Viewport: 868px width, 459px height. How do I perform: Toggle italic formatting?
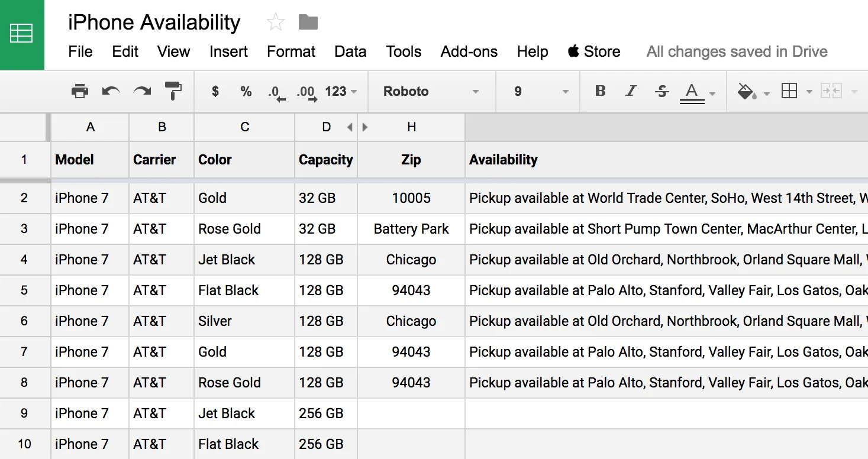(631, 91)
